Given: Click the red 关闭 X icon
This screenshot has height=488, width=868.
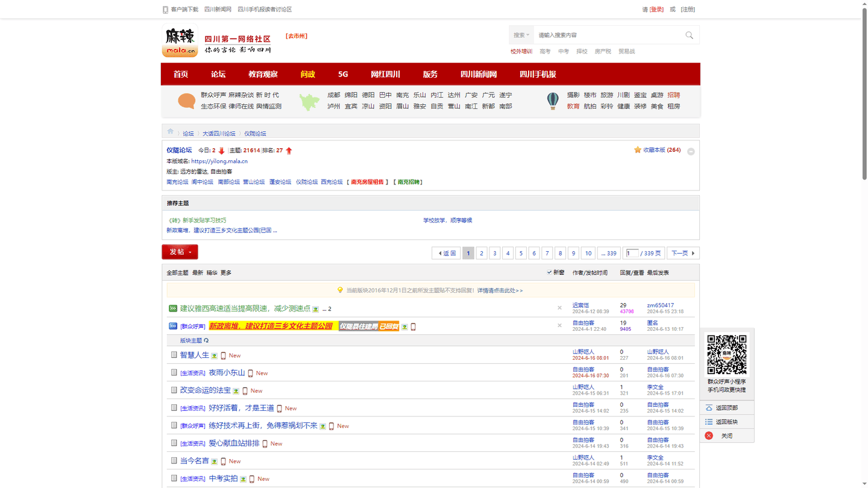Looking at the screenshot, I should (x=709, y=436).
